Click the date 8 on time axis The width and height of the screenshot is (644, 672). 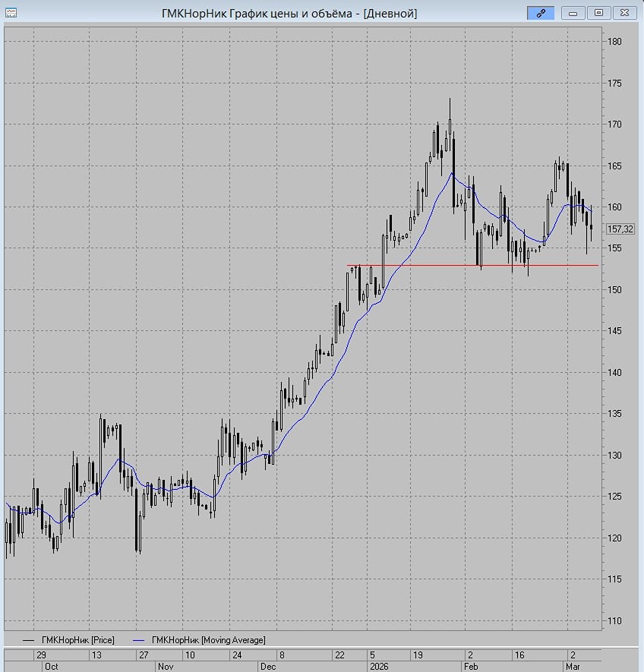282,655
